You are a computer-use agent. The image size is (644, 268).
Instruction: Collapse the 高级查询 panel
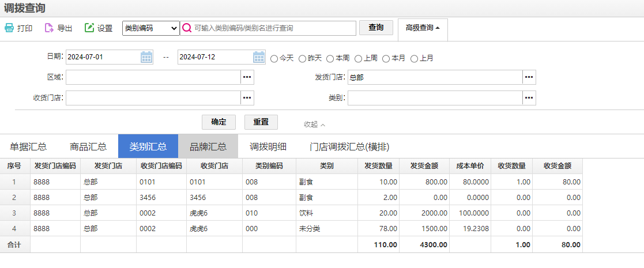click(x=423, y=28)
